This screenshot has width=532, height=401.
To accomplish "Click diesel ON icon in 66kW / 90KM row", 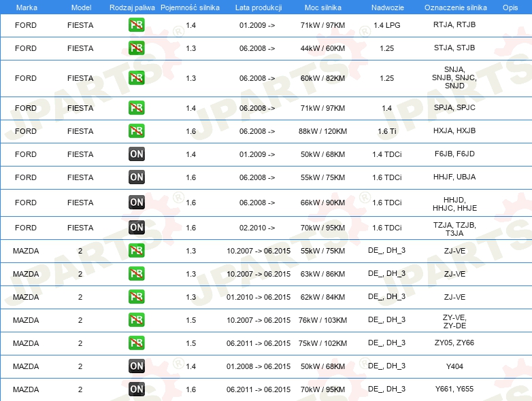I will click(136, 203).
